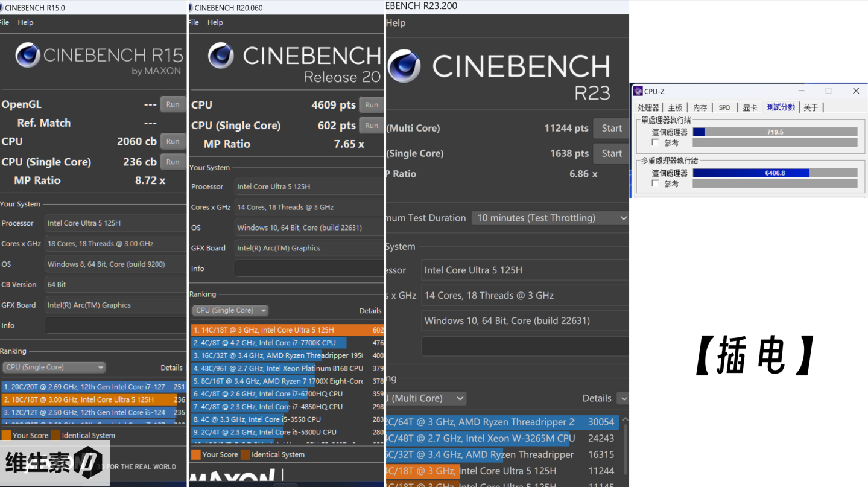
Task: Click the Your Score orange swatch in R20
Action: pos(196,455)
